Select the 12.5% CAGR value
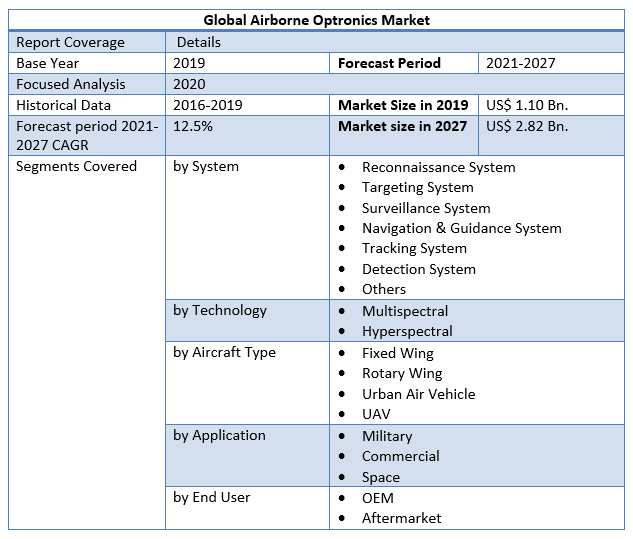The height and width of the screenshot is (539, 633). pos(192,126)
